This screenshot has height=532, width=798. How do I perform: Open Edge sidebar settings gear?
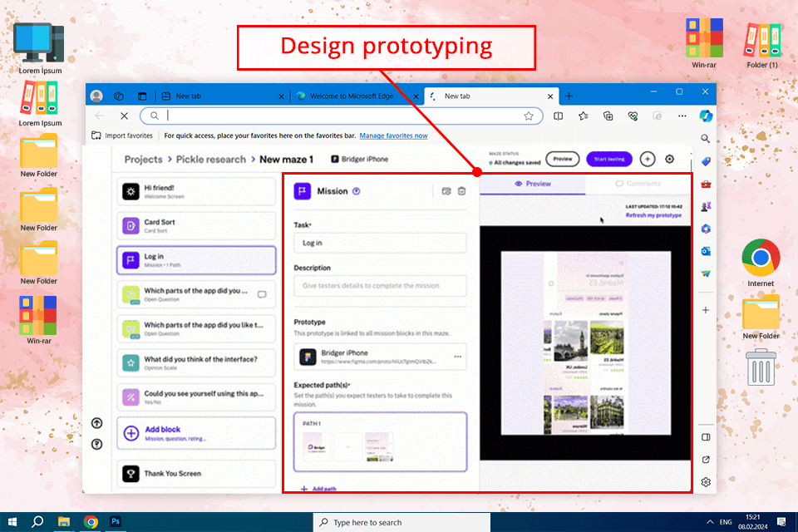pos(706,481)
